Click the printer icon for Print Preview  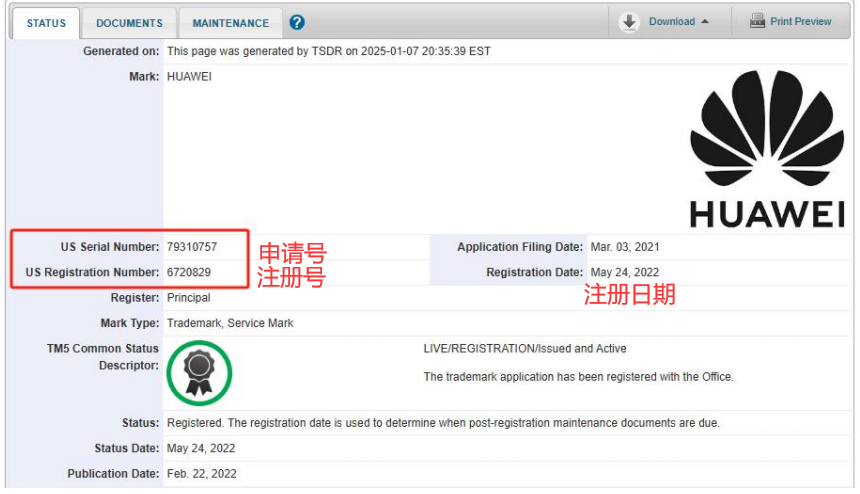[757, 21]
